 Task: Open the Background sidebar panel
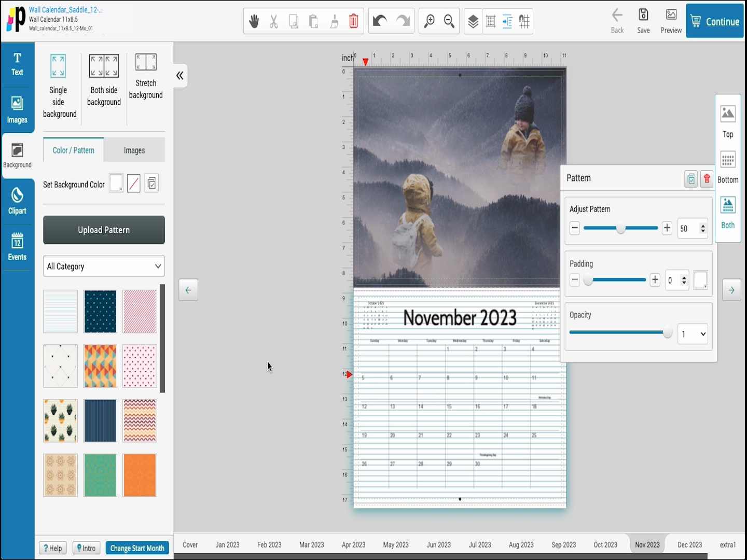17,156
